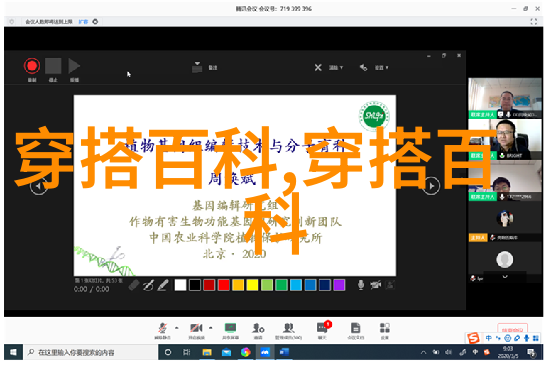Open Sogou input method S icon
The width and height of the screenshot is (550, 367).
(x=473, y=338)
